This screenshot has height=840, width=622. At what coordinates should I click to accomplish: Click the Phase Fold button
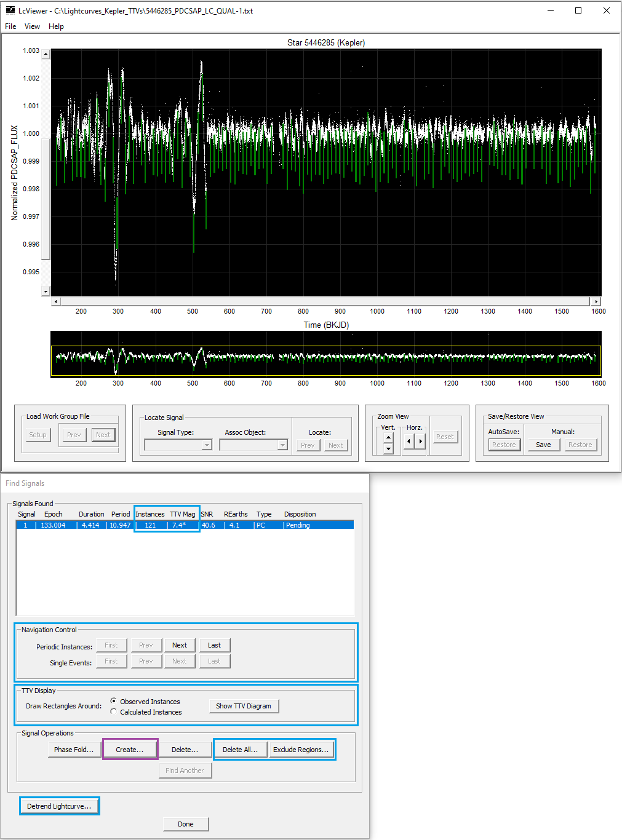click(x=74, y=750)
